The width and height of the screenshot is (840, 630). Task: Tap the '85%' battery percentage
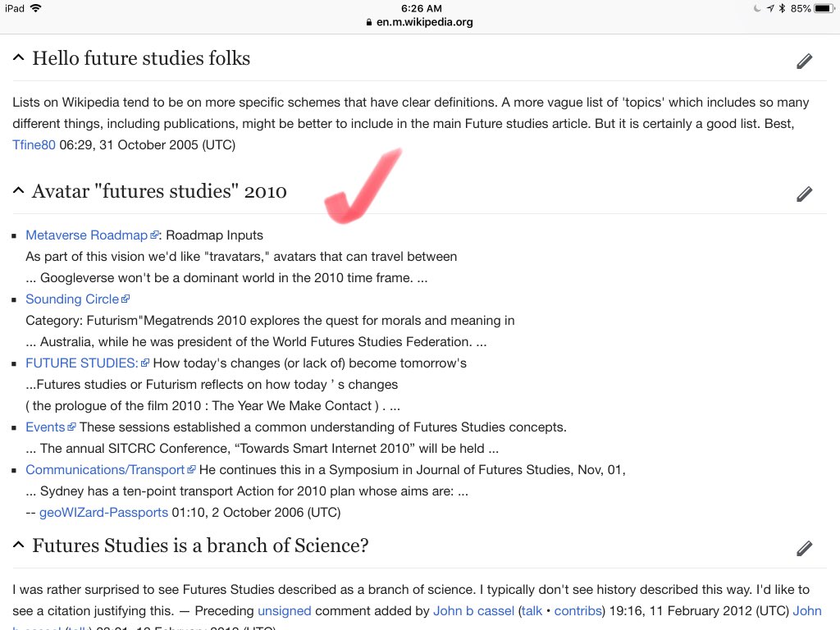coord(801,8)
